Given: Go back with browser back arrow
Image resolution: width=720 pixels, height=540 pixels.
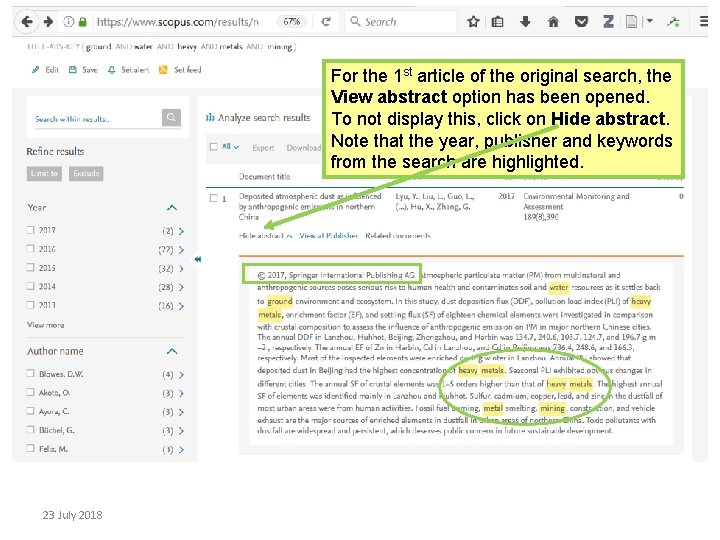Looking at the screenshot, I should pos(27,22).
